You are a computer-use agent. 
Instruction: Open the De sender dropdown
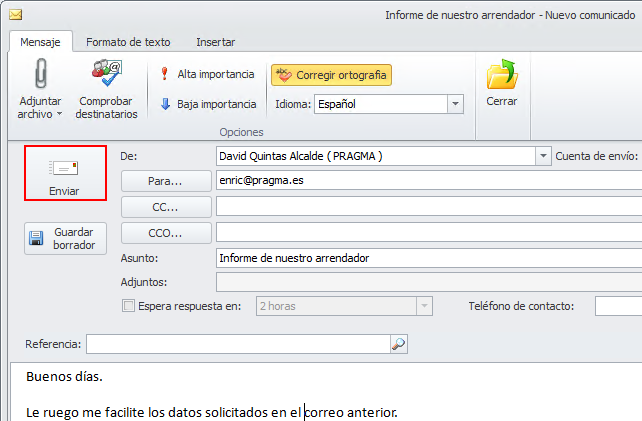pos(543,156)
